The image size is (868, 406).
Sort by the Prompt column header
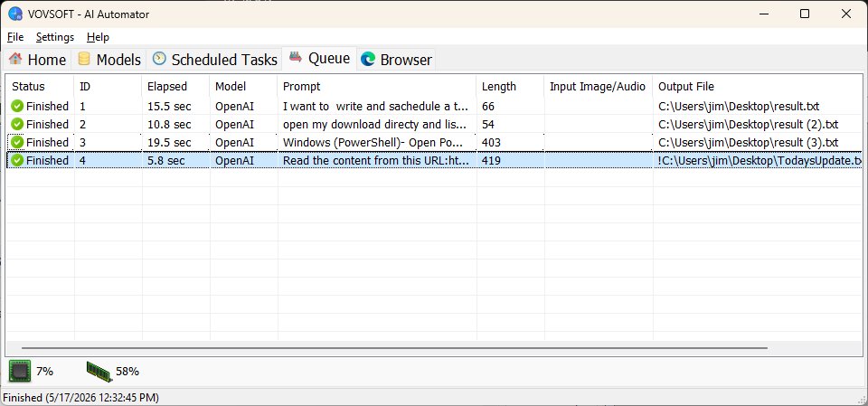(x=376, y=87)
